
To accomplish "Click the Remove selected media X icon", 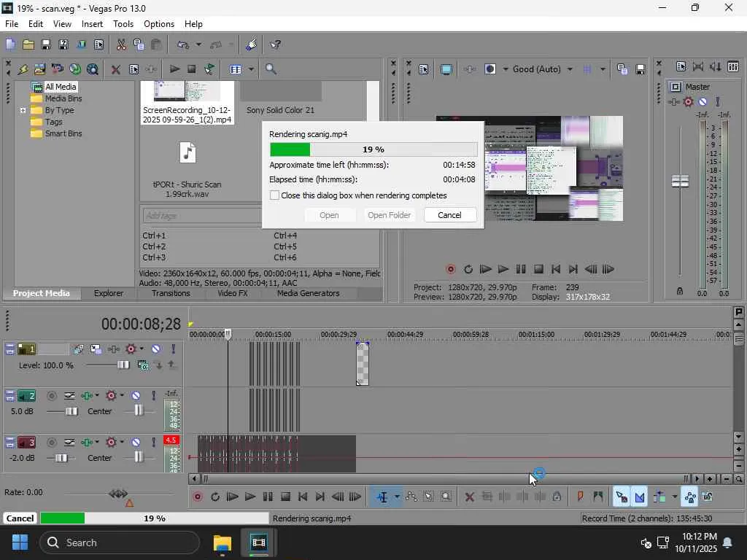I will click(115, 69).
